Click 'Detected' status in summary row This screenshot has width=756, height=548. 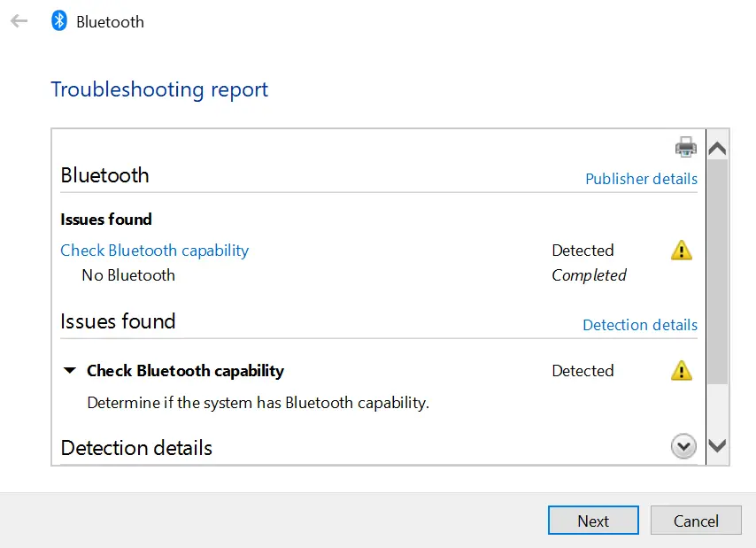point(582,251)
